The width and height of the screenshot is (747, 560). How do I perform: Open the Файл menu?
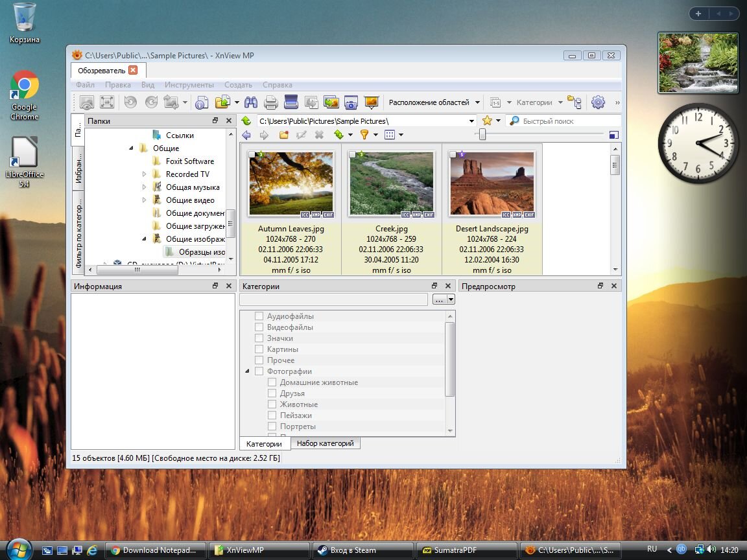click(x=86, y=85)
